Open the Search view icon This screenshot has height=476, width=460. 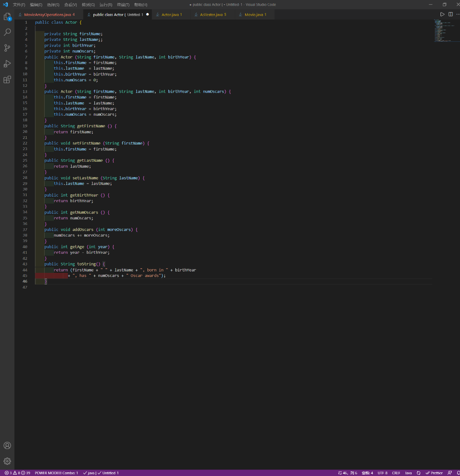(x=7, y=32)
